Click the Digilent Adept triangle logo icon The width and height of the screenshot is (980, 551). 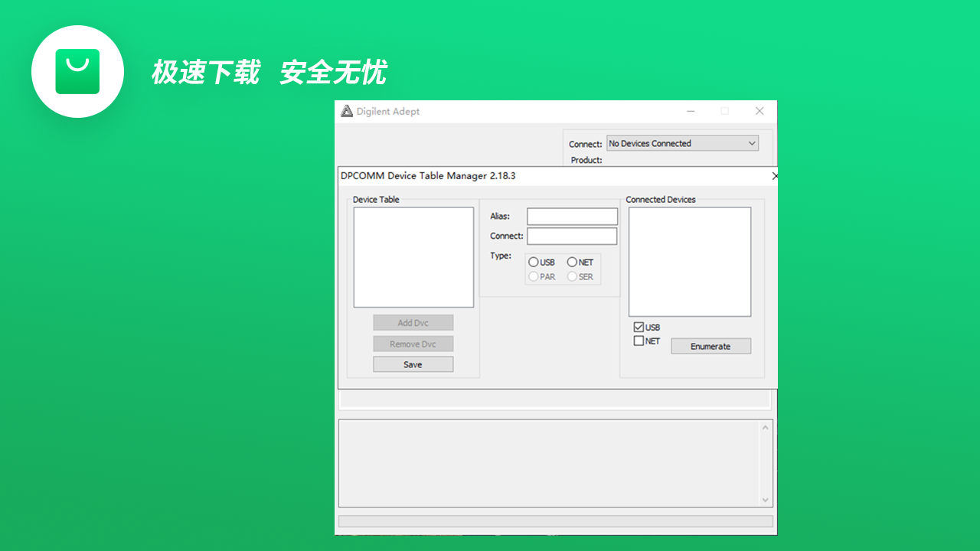coord(348,111)
